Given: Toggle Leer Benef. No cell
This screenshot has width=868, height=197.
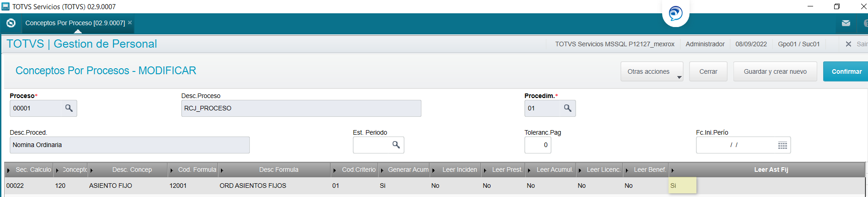Looking at the screenshot, I should [x=646, y=186].
